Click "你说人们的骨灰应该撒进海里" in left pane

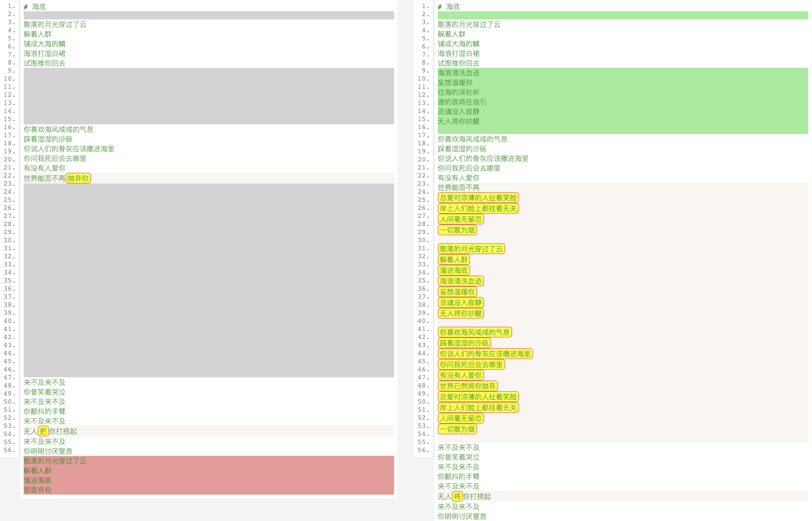point(69,149)
